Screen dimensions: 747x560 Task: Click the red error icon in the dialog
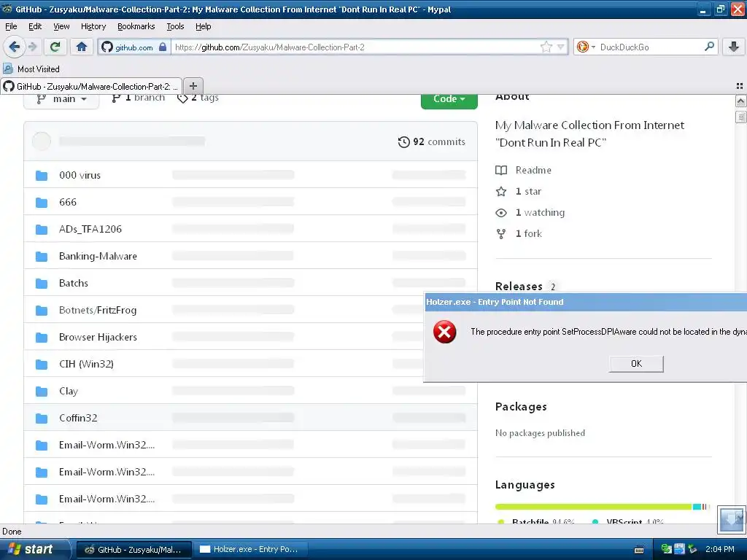(x=444, y=332)
